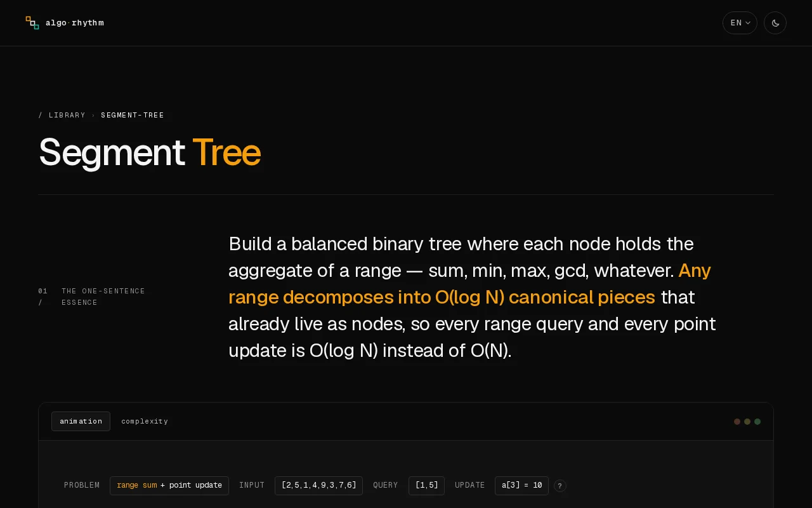
Task: Click the highlighted O(log N) canonical pieces text
Action: (x=545, y=297)
